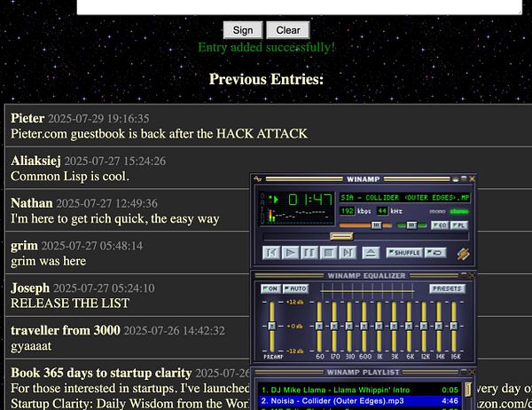
Task: Click the 6K equalizer band handle
Action: click(x=409, y=326)
